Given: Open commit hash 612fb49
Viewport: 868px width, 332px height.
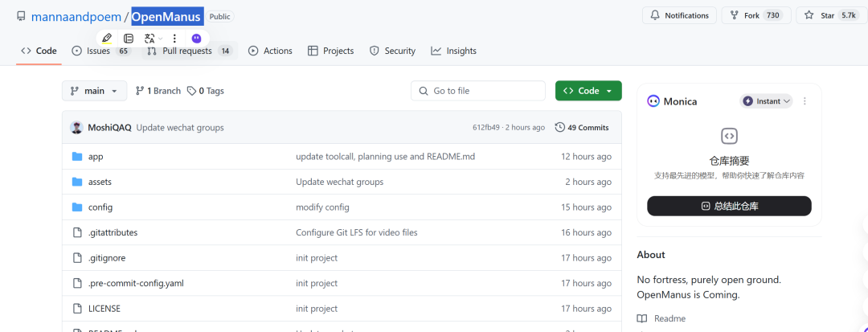Looking at the screenshot, I should coord(485,127).
